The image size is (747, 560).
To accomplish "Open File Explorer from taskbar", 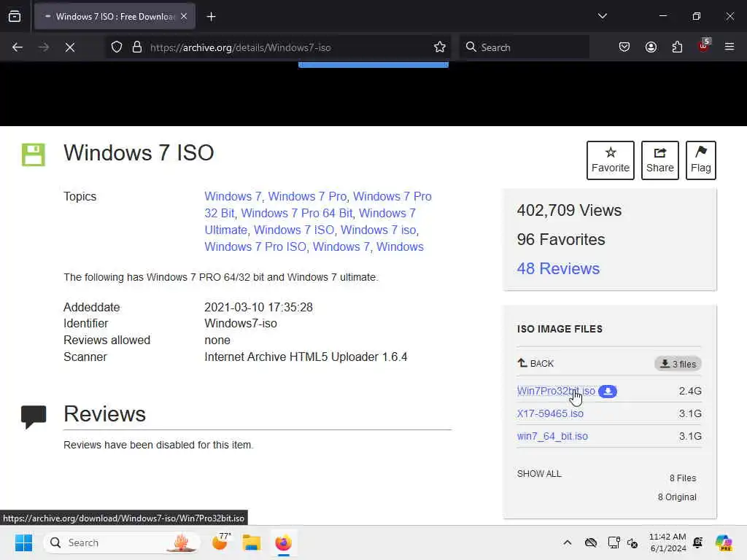I will coord(251,542).
